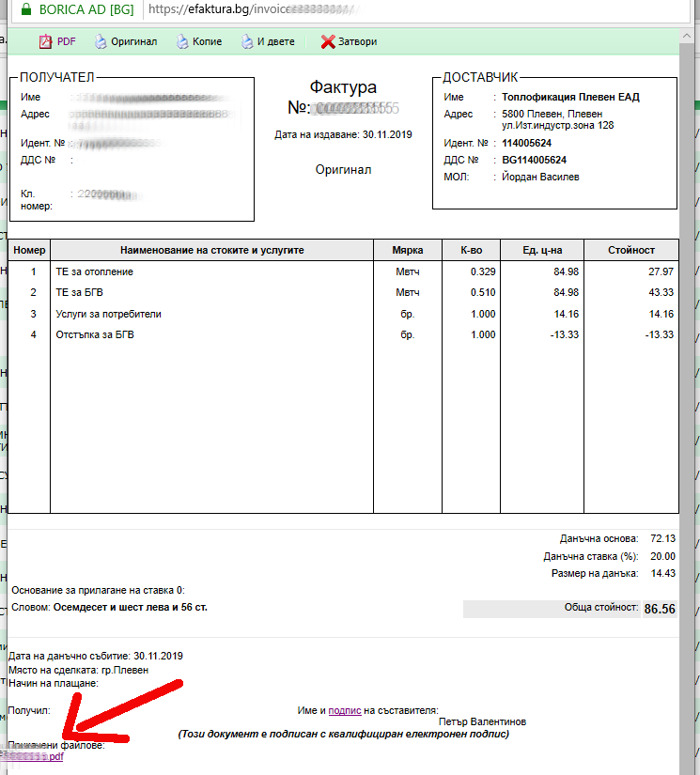Image resolution: width=700 pixels, height=775 pixels.
Task: Print И двете versions
Action: (276, 42)
